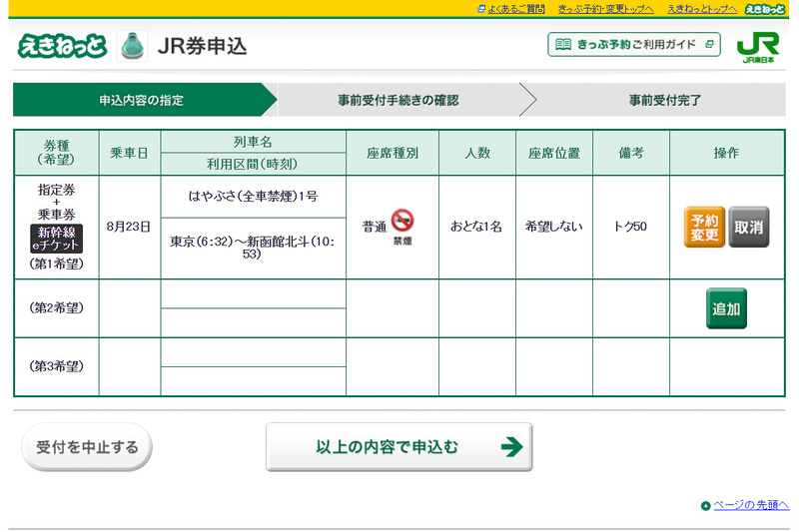Click the 新幹線eチケット badge
Screen dimensions: 799x532
pos(56,239)
